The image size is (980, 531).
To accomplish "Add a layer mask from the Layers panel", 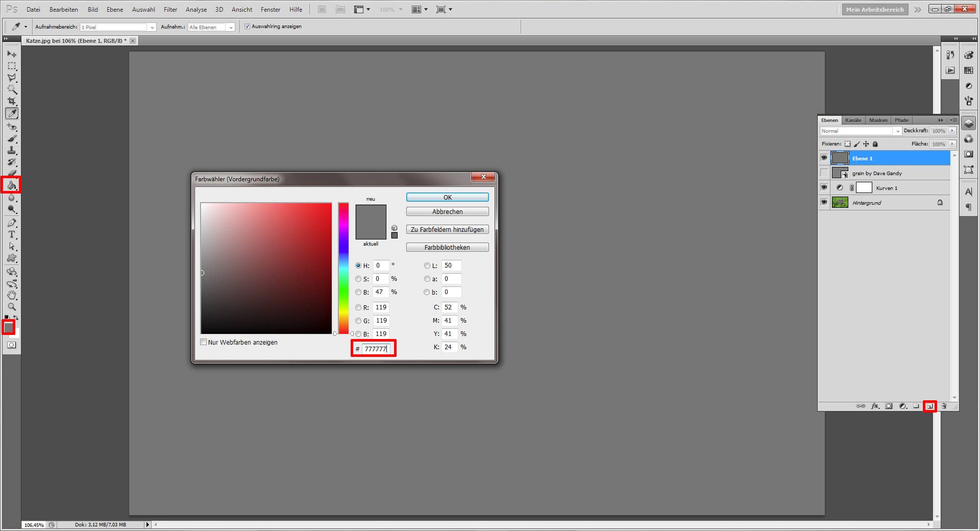I will coord(889,406).
